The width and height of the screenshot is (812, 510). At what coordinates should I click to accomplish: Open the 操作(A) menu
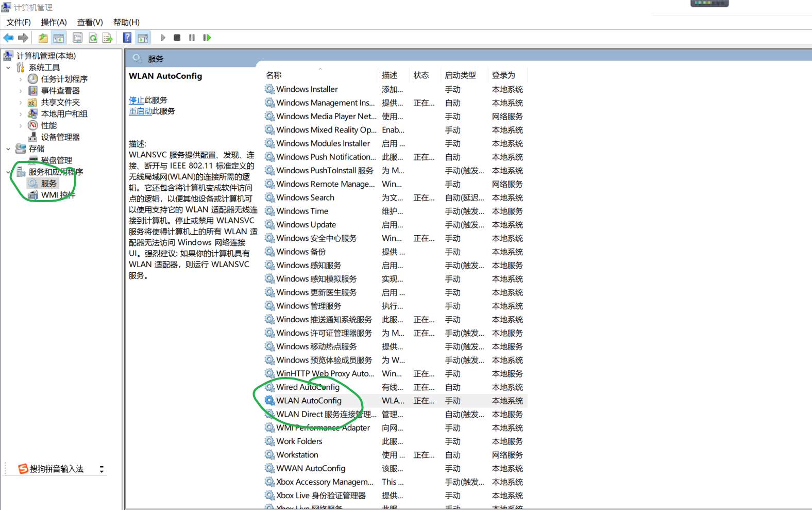tap(54, 22)
